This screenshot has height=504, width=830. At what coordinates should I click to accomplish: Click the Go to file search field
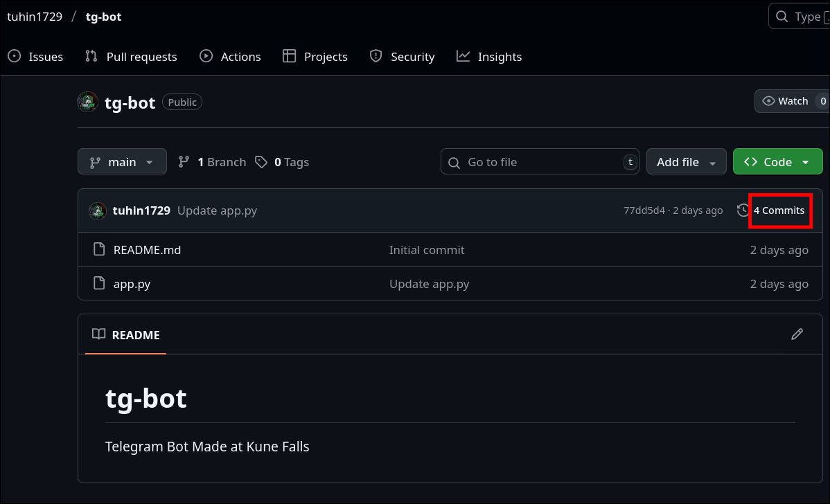click(x=540, y=162)
